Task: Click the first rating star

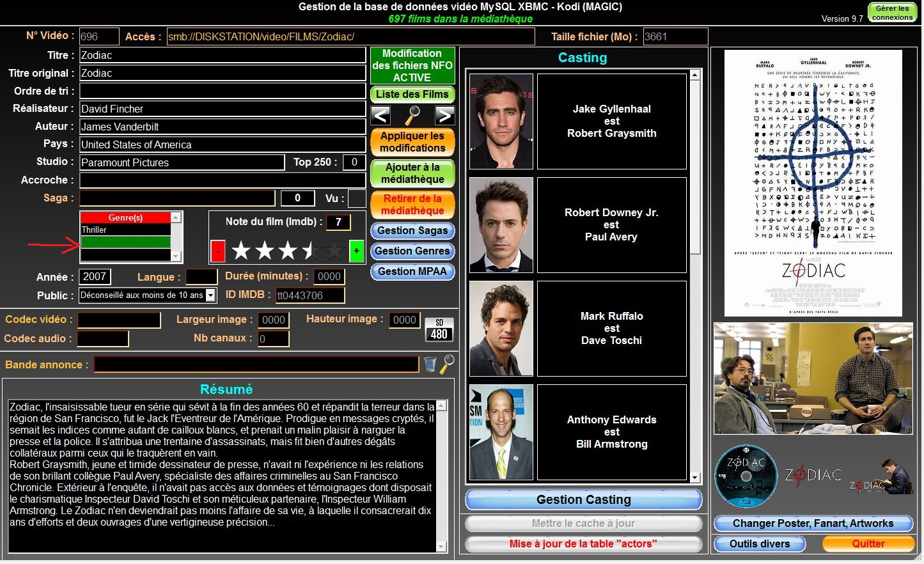Action: point(241,251)
